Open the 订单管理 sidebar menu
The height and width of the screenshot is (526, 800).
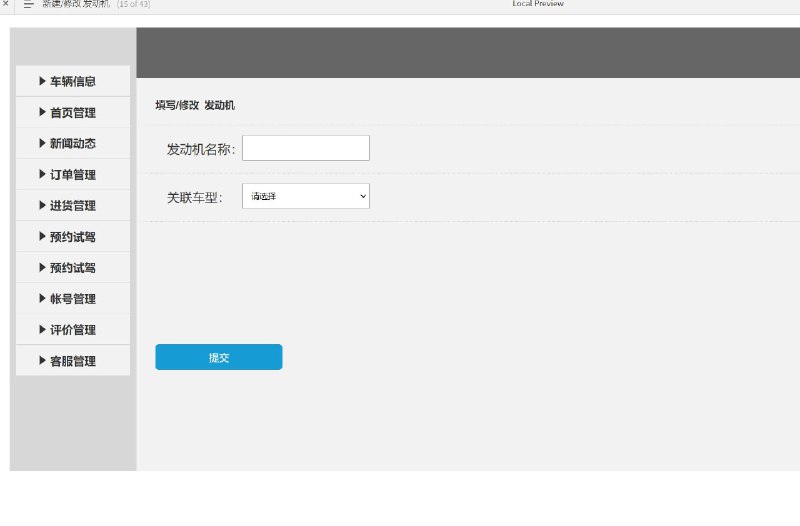pyautogui.click(x=73, y=174)
